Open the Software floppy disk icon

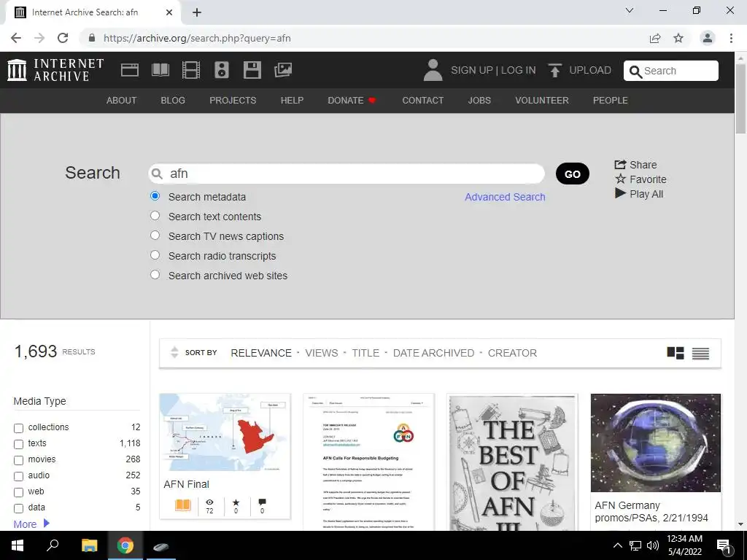(252, 70)
